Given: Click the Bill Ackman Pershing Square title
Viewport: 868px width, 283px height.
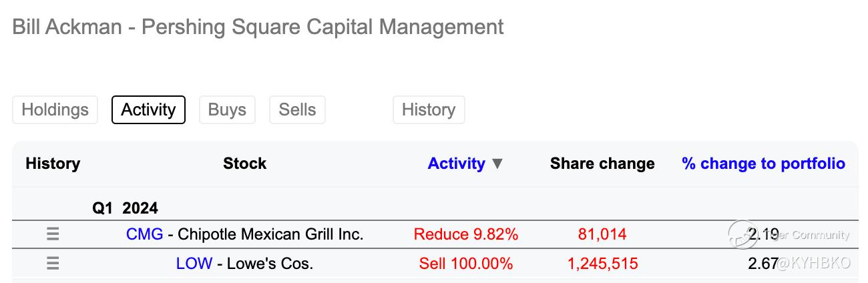Looking at the screenshot, I should 258,27.
